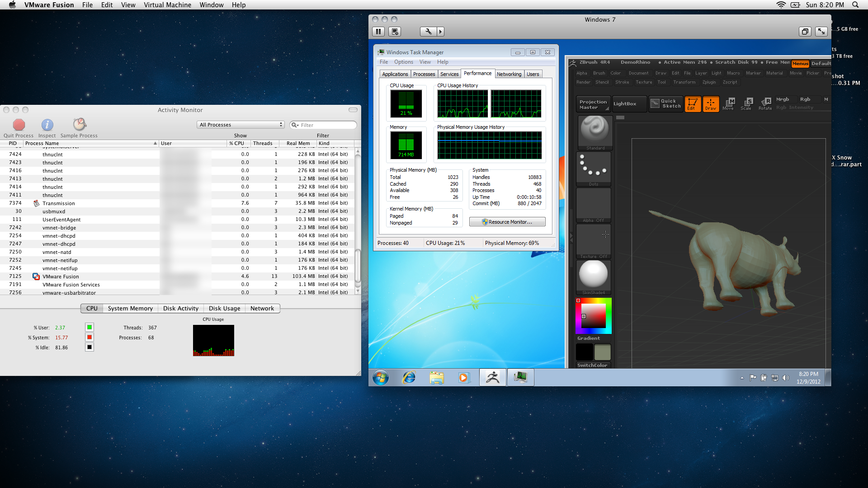The height and width of the screenshot is (488, 868).
Task: Click the Sample Process icon
Action: pos(80,124)
